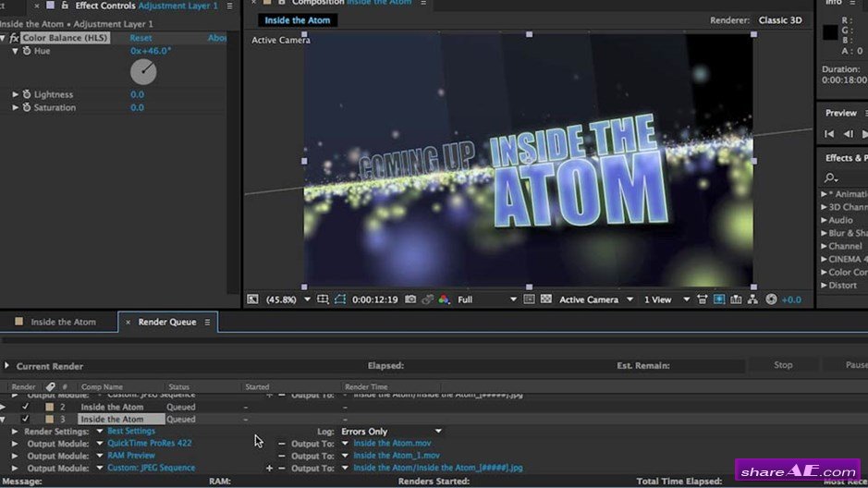Expand QuickTime ProRes 422 output module row
This screenshot has width=868, height=488.
(15, 444)
